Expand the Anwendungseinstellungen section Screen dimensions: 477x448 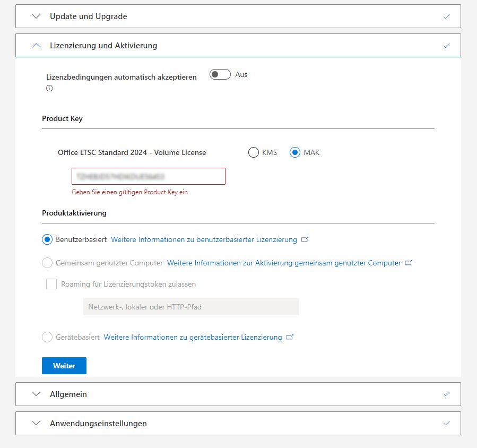[36, 423]
